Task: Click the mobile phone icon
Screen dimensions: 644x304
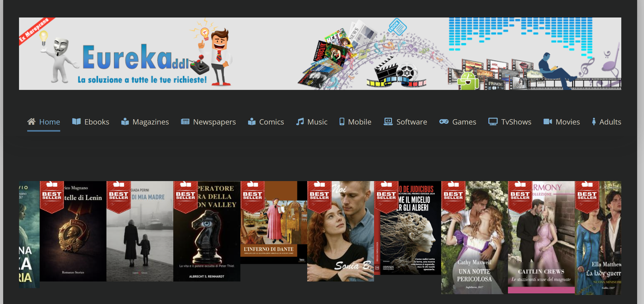Action: pos(342,122)
